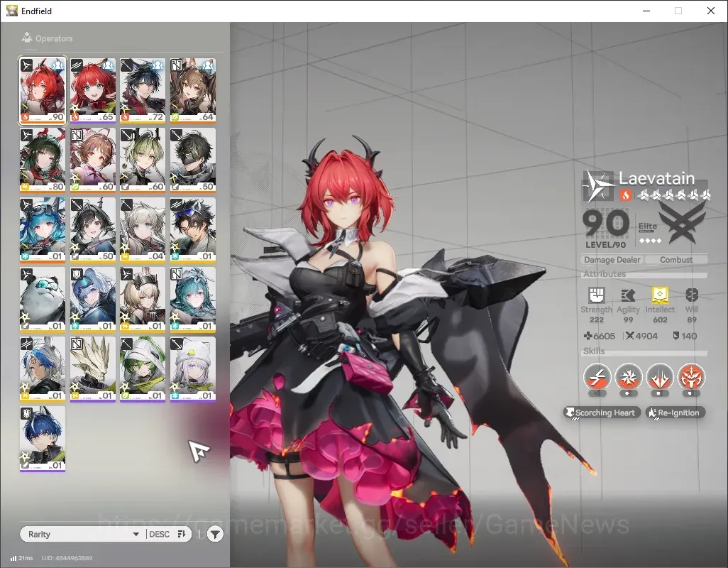Click the heat element icon under Laevatain
Viewport: 728px width, 568px height.
point(625,195)
